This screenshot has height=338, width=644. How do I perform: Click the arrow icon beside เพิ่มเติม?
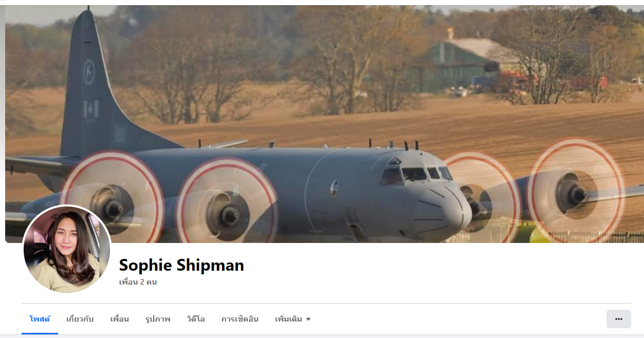pos(308,320)
